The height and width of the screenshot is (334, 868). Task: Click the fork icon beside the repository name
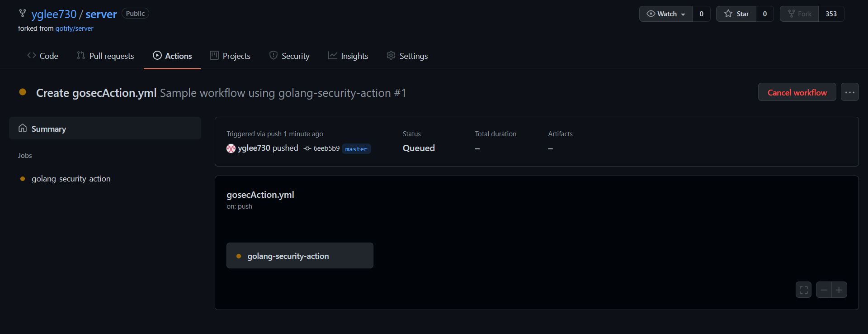(23, 14)
